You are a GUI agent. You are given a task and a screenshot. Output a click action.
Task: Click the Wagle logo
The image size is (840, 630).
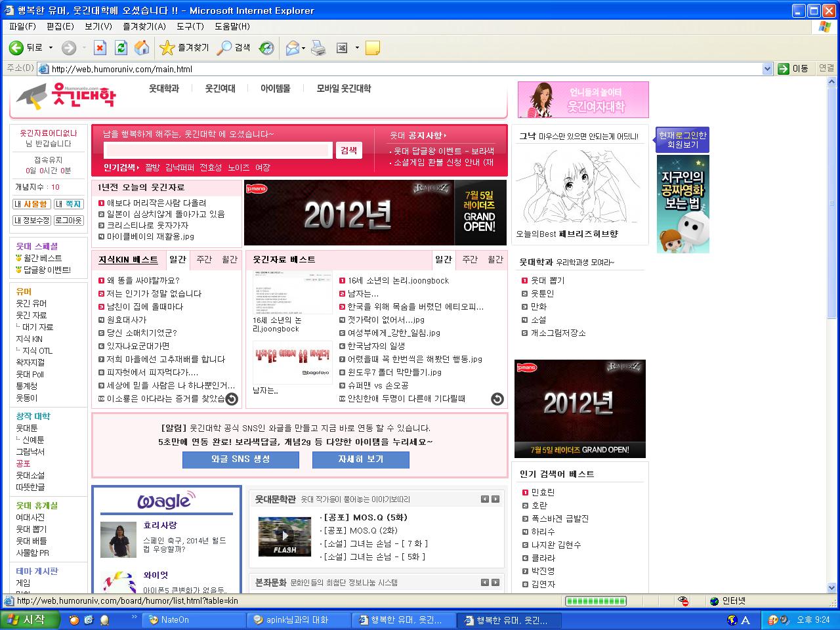click(x=167, y=501)
